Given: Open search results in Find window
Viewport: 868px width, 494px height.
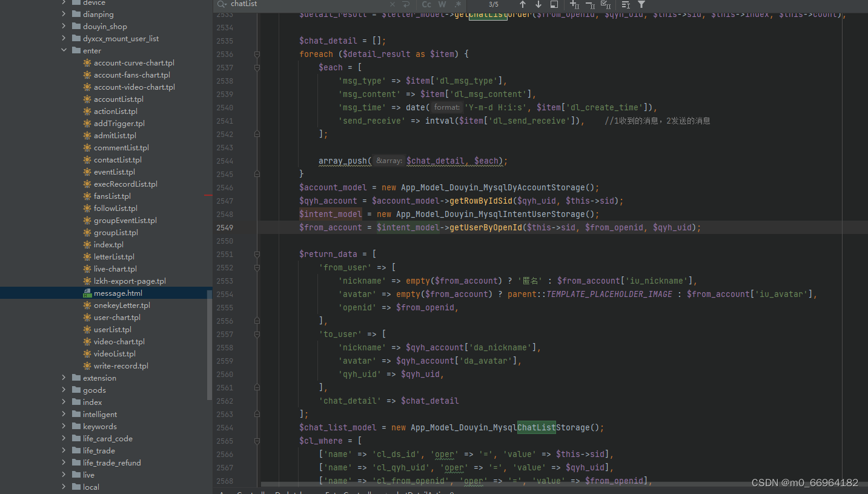Looking at the screenshot, I should click(554, 4).
